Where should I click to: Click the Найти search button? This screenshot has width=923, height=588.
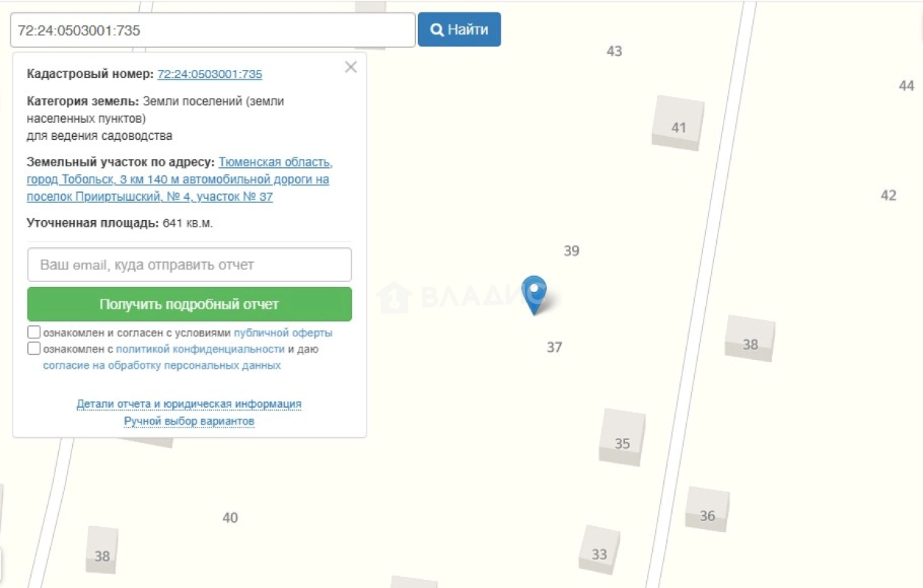(x=459, y=29)
